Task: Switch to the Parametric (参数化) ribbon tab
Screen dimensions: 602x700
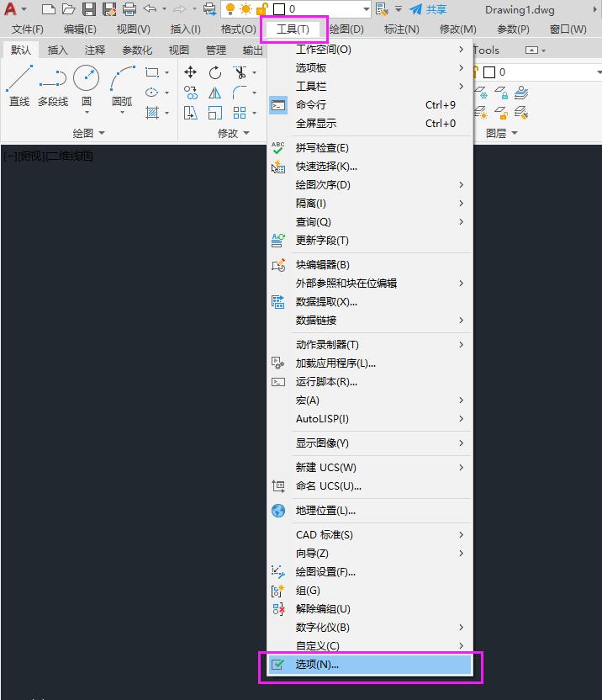Action: [137, 50]
